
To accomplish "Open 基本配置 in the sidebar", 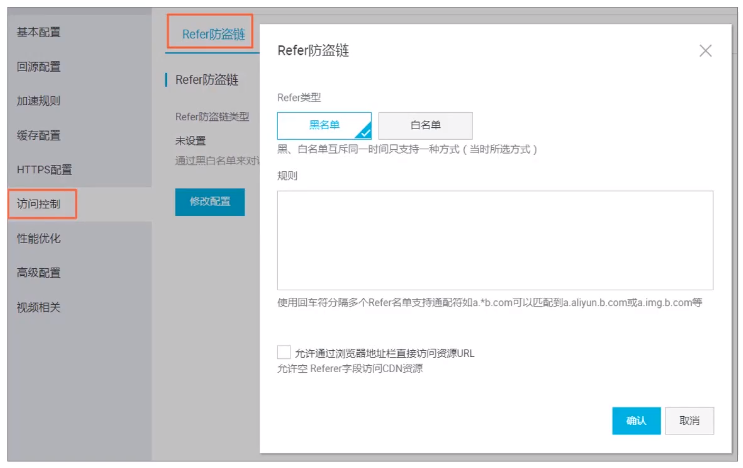I will 39,32.
